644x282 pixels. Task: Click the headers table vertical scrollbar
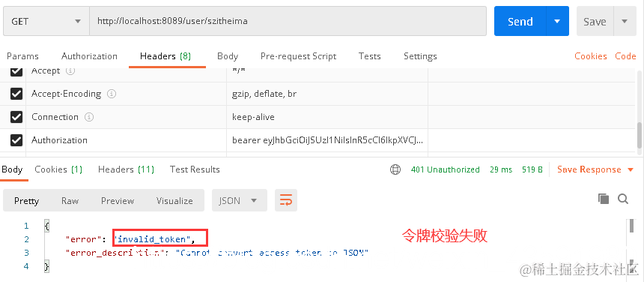(x=640, y=134)
